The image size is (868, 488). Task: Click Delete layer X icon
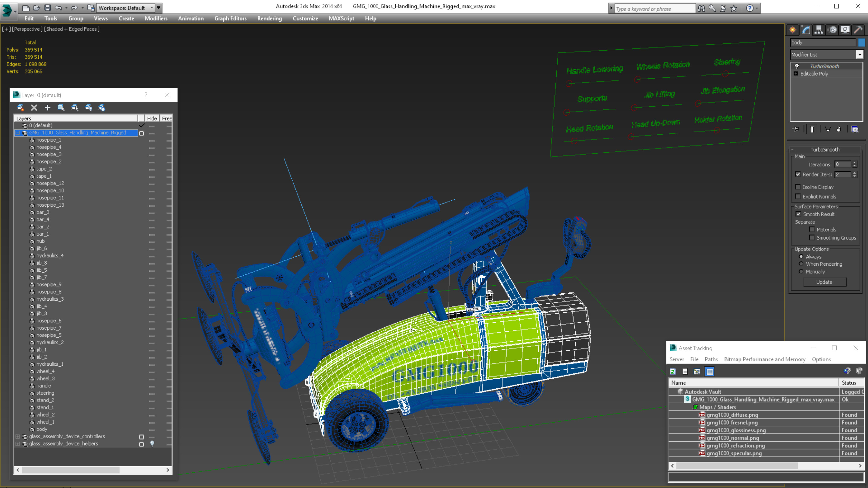34,108
